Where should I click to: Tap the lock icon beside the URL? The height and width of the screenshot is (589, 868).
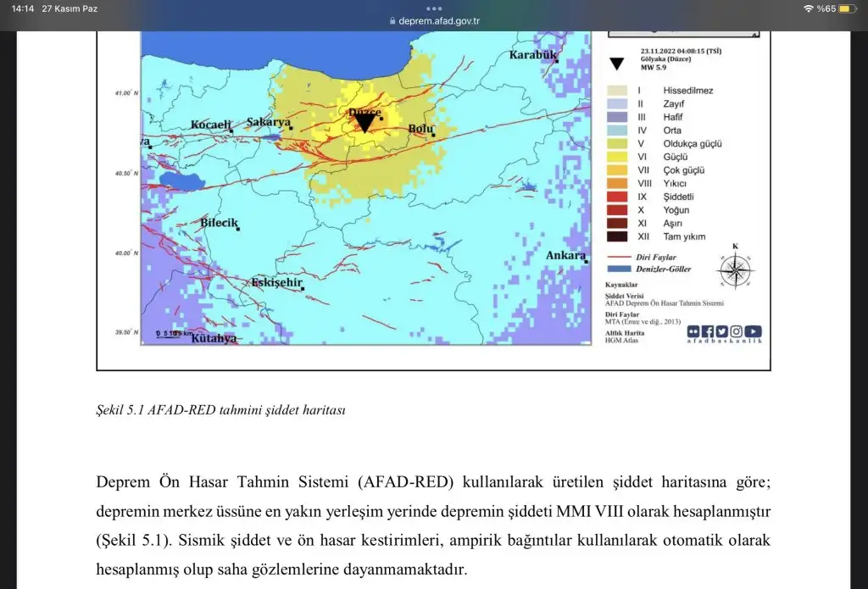point(392,21)
